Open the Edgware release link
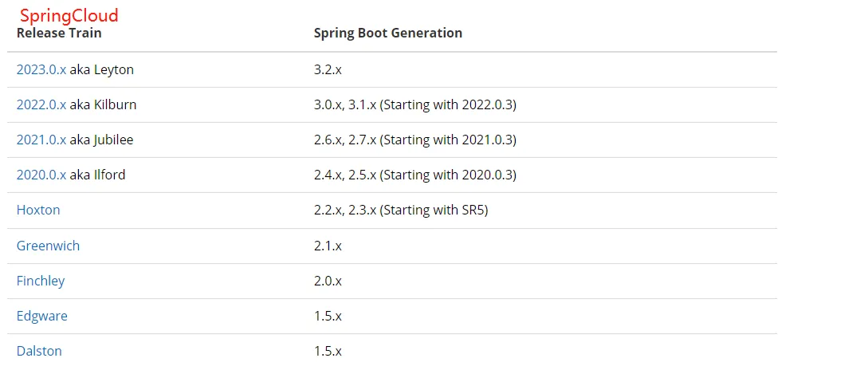Viewport: 868px width, 366px height. pos(42,317)
